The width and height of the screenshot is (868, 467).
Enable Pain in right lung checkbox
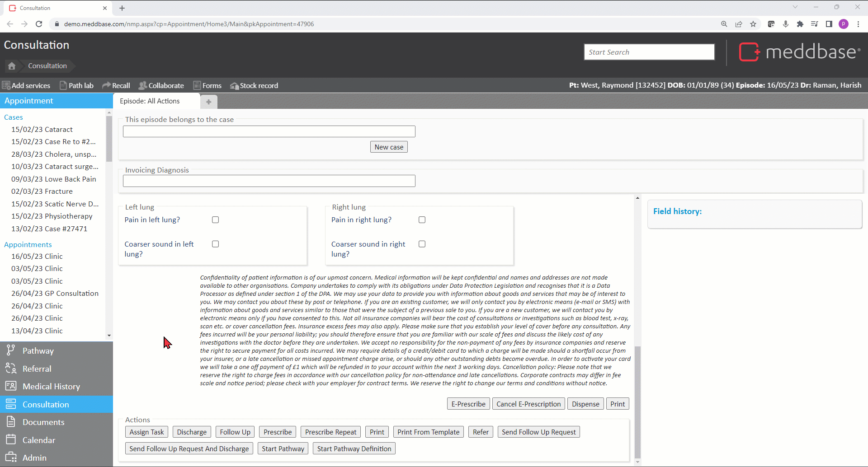click(x=422, y=220)
